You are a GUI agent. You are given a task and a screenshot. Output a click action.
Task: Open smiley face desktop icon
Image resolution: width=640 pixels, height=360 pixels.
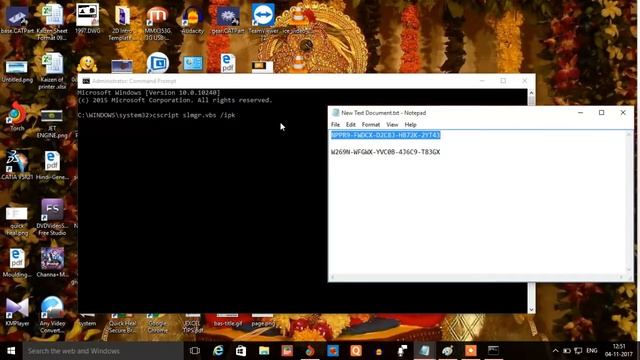[87, 64]
